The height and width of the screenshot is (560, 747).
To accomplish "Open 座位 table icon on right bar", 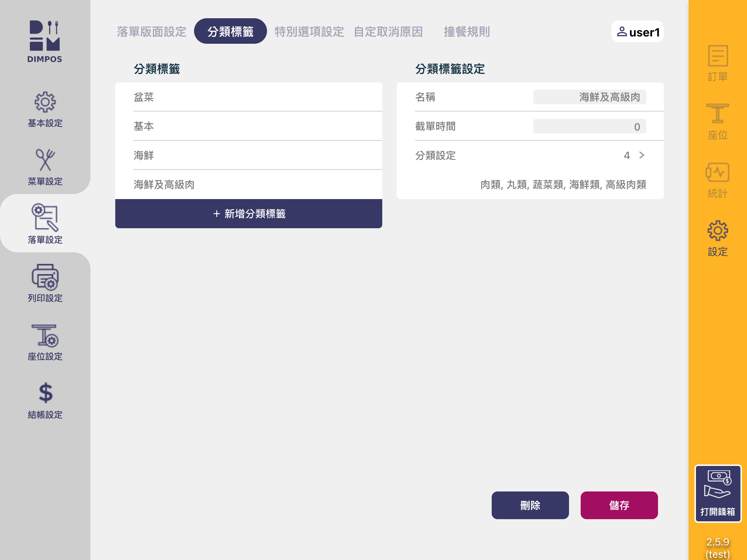I will [717, 114].
